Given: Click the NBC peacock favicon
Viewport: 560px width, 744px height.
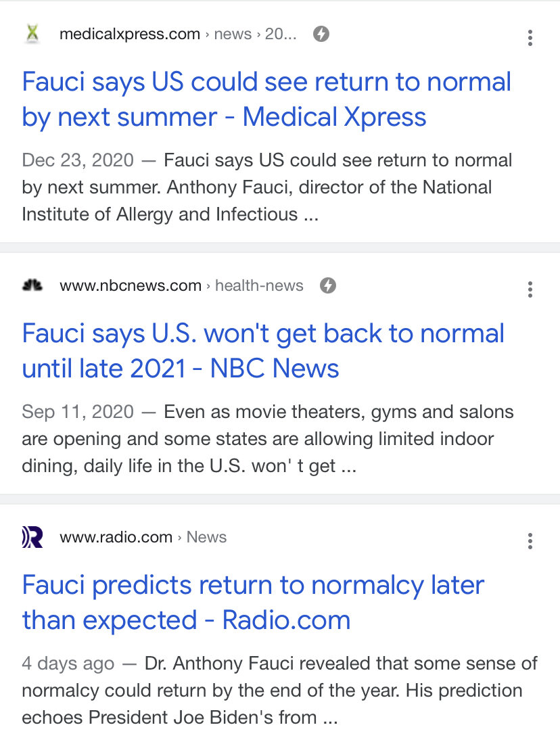Looking at the screenshot, I should [x=32, y=285].
